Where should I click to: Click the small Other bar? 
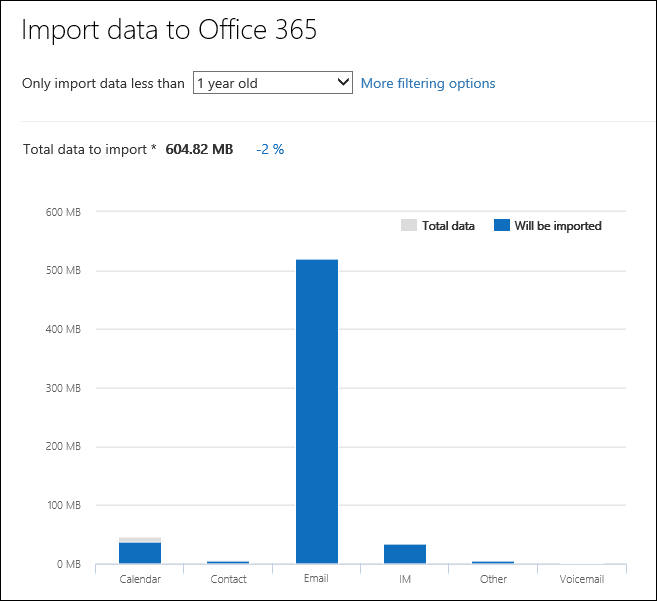[x=493, y=563]
